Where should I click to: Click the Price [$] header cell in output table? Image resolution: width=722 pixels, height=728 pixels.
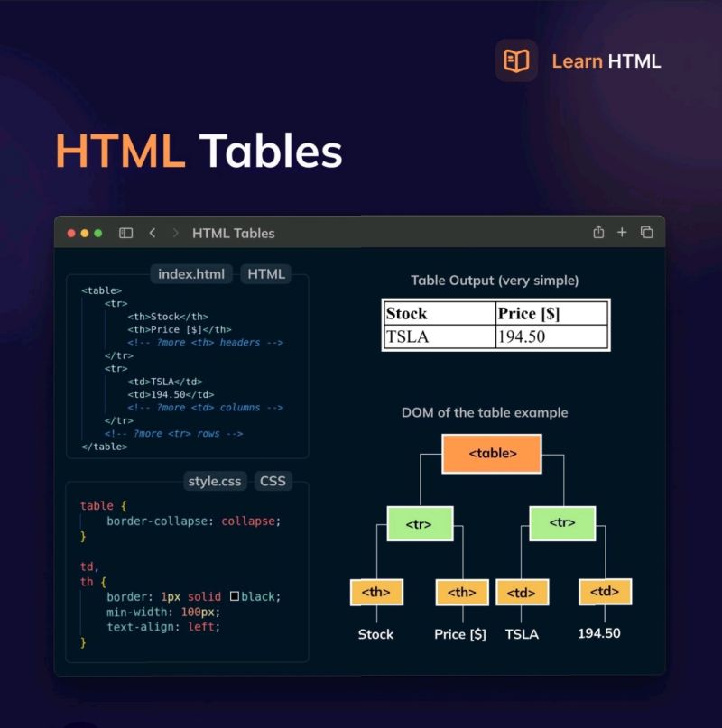pos(551,313)
